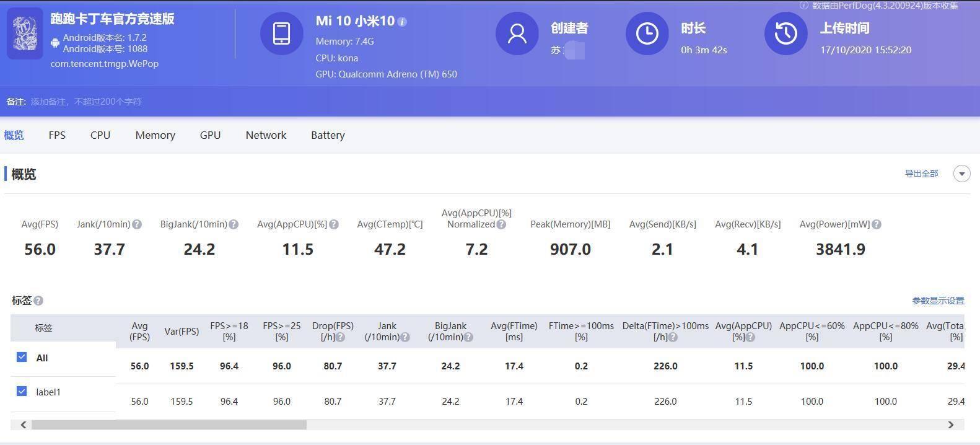The height and width of the screenshot is (445, 980).
Task: Open help icon in Jank table column header
Action: coord(405,337)
